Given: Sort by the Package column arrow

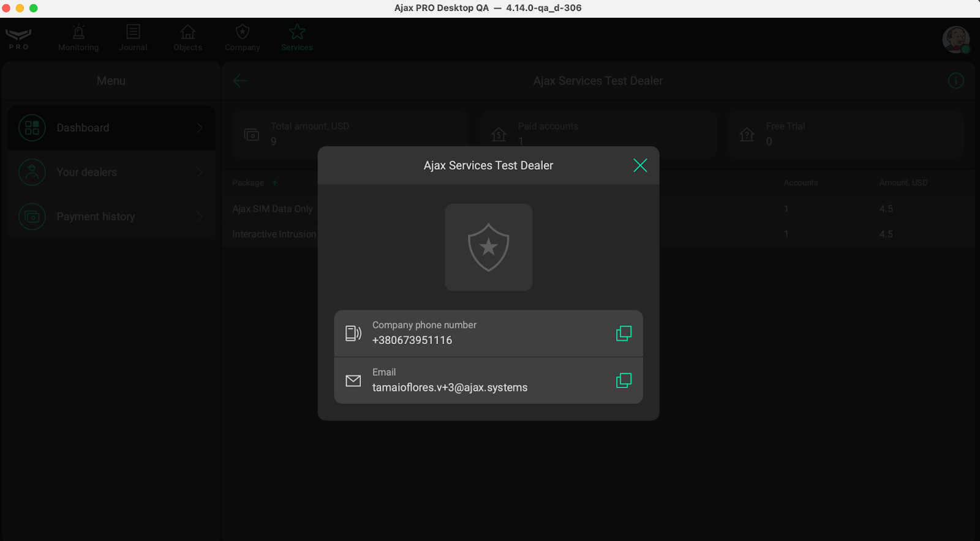Looking at the screenshot, I should coord(275,183).
